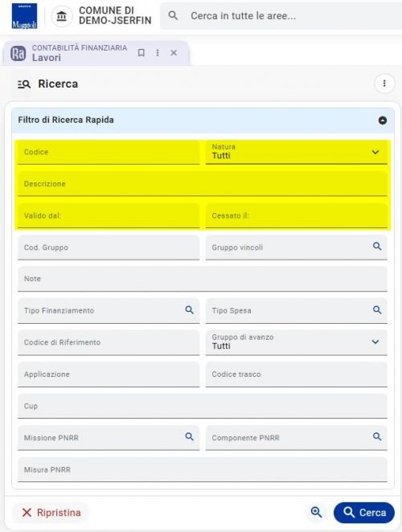Click the global search box
This screenshot has height=532, width=402.
(x=282, y=16)
